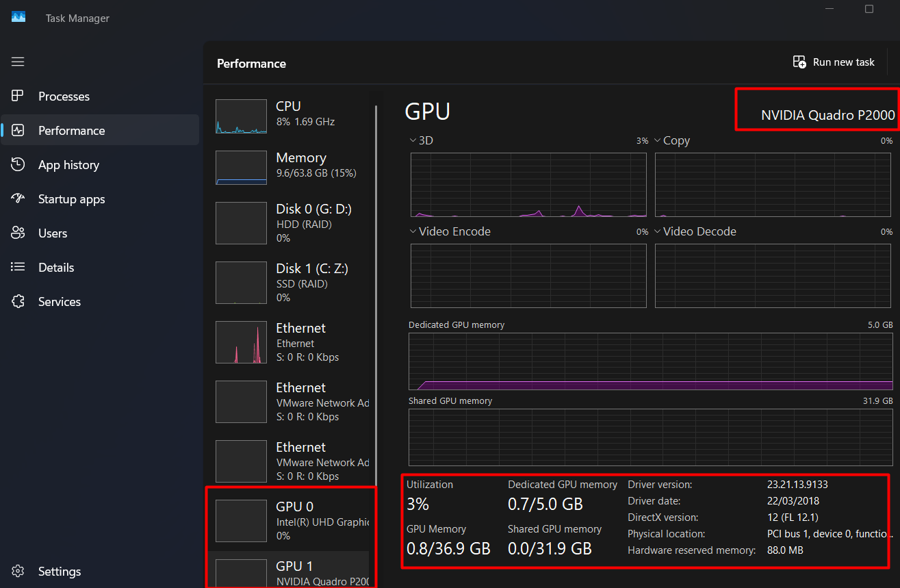
Task: Click the Task Manager app icon
Action: 18,18
